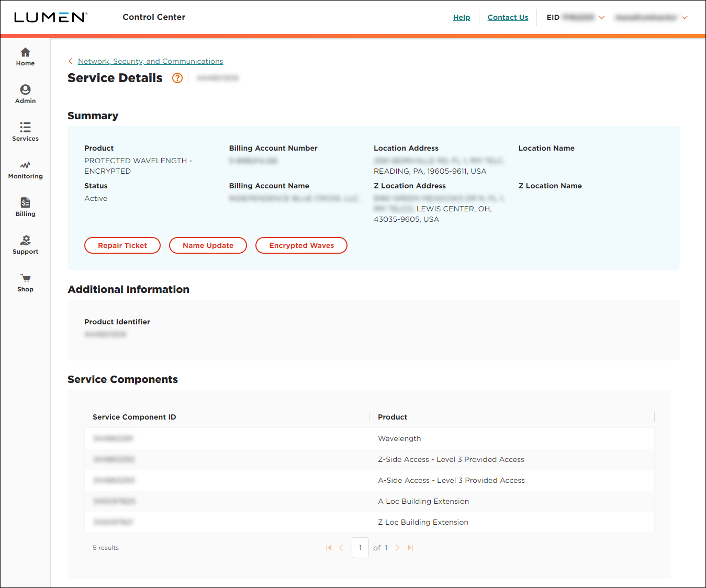The image size is (706, 588).
Task: Select the A Loc Building Extension row
Action: (369, 501)
